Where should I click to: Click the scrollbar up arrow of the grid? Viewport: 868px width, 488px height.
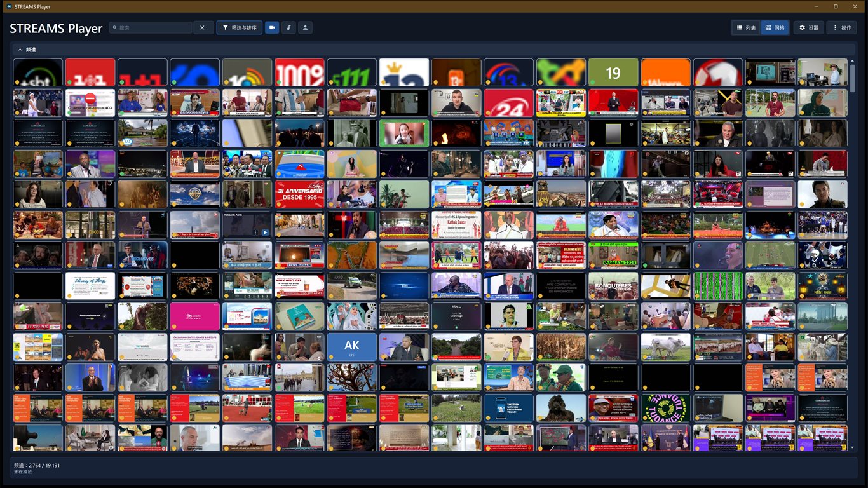click(x=852, y=60)
